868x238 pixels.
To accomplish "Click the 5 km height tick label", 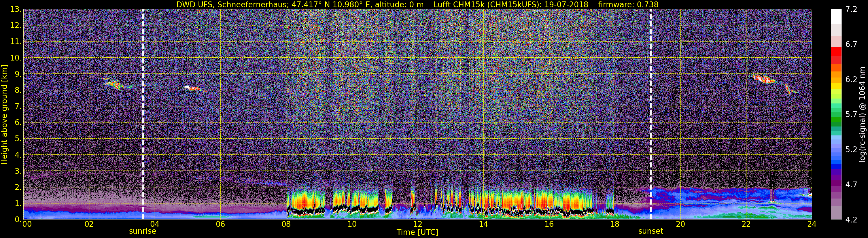I will (x=18, y=139).
